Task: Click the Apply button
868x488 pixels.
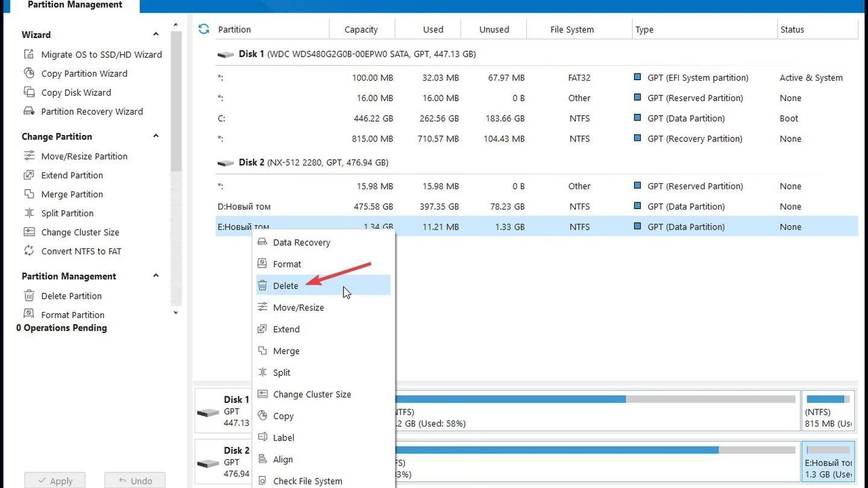Action: pos(55,480)
